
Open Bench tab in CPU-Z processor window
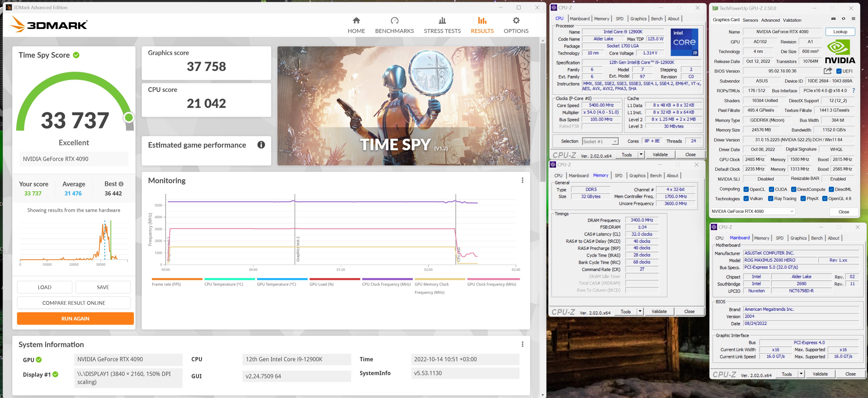(x=657, y=19)
